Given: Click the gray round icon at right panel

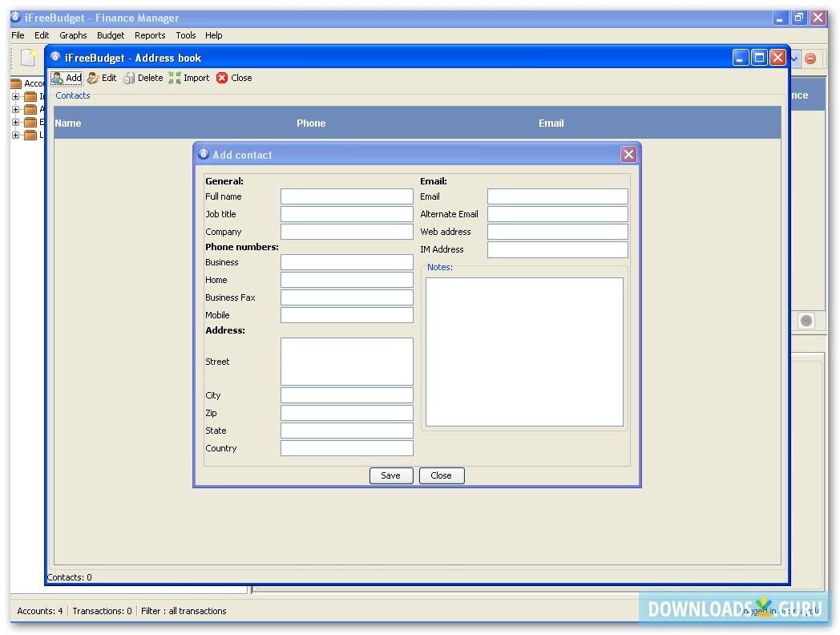Looking at the screenshot, I should [x=806, y=321].
